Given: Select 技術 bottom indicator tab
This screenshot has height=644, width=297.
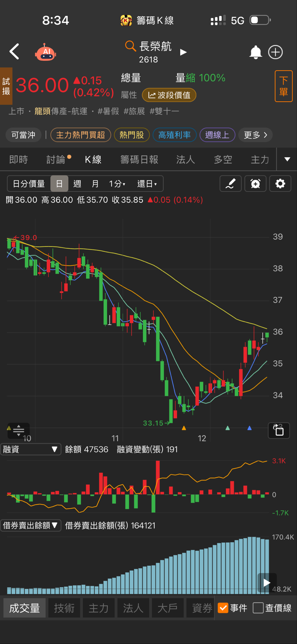Looking at the screenshot, I should (x=64, y=608).
